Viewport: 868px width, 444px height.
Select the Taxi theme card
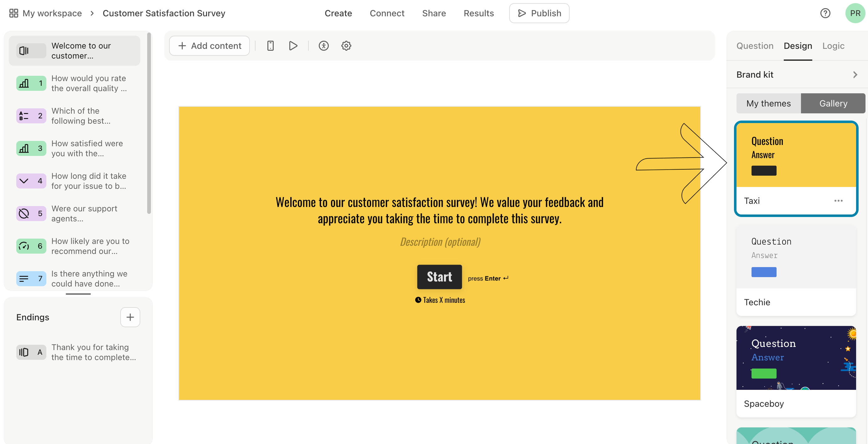796,168
